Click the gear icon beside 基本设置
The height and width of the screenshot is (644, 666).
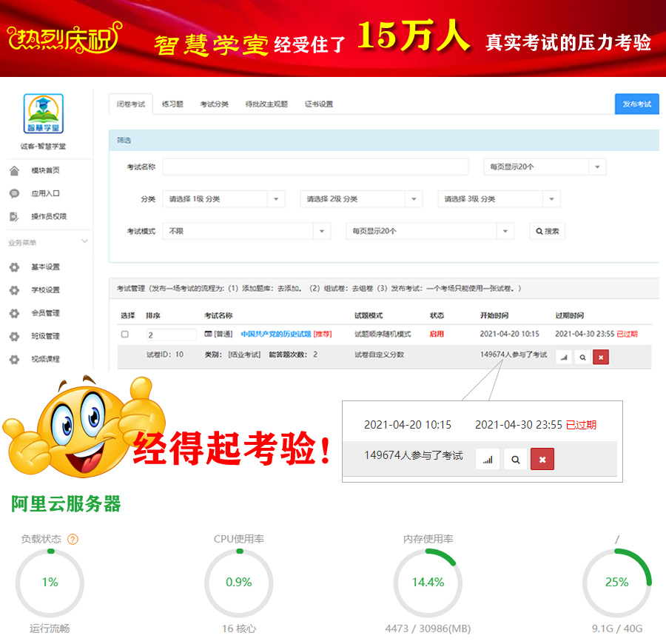[x=15, y=267]
